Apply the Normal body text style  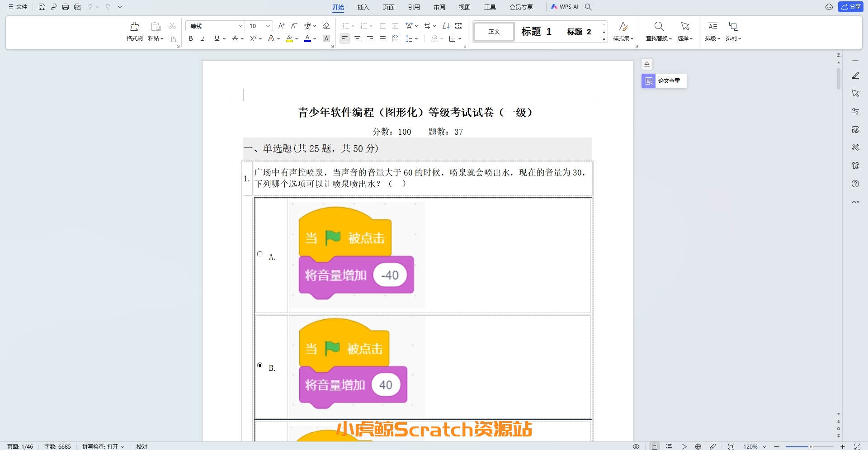tap(494, 32)
